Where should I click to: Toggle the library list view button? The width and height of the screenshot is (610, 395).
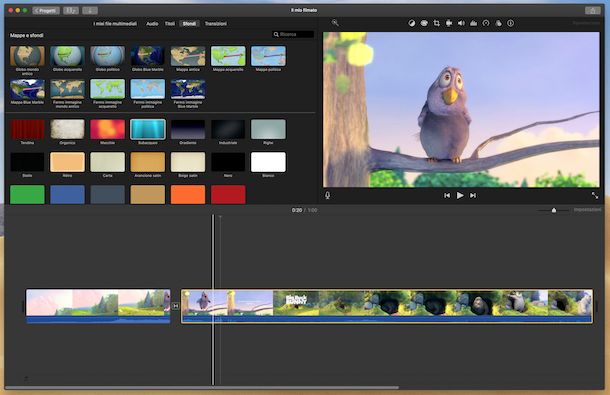pyautogui.click(x=71, y=11)
